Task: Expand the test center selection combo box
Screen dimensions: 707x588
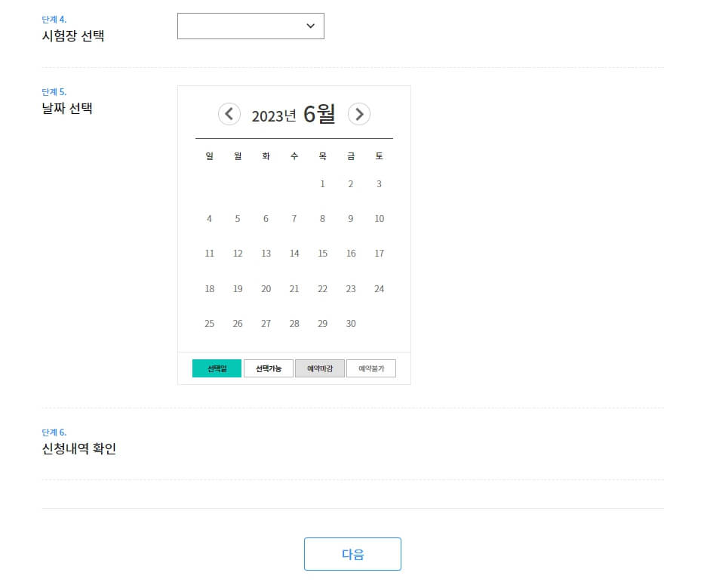Action: pos(251,25)
